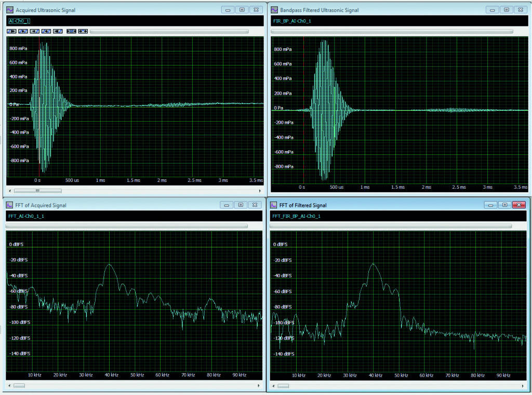Click the compress-view icon in the signal toolbar

click(x=83, y=31)
